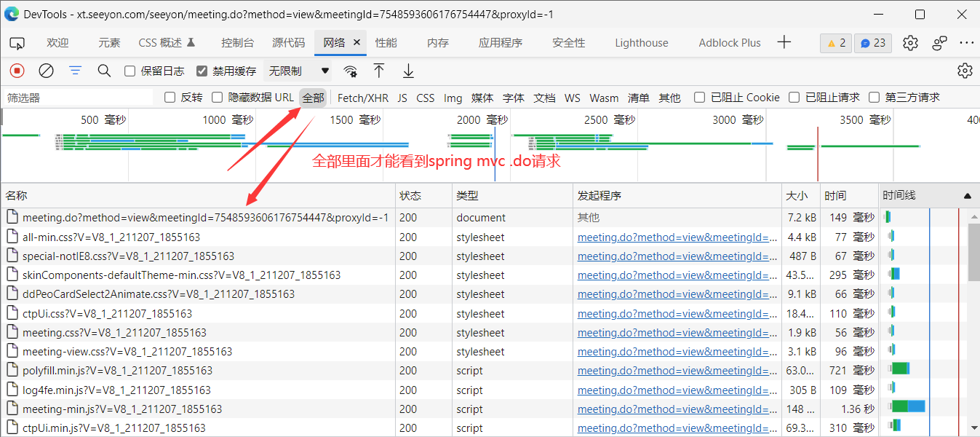This screenshot has height=437, width=980.
Task: Open the 安全性 tab
Action: (569, 43)
